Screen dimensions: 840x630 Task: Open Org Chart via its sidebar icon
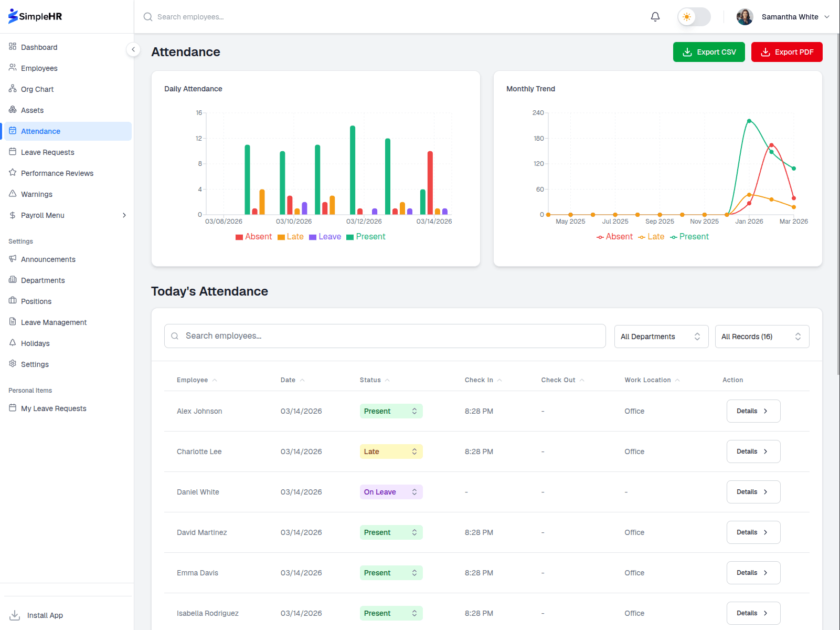coord(12,89)
